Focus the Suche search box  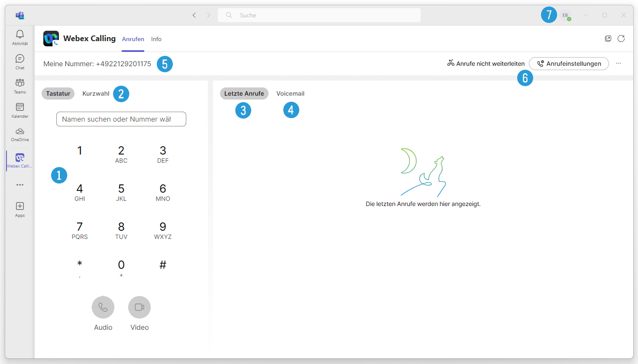(x=319, y=15)
